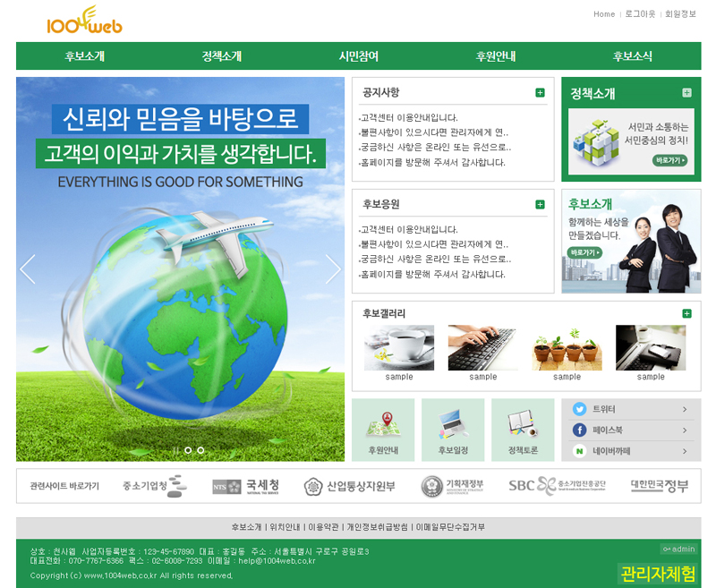Show the next banner slide arrow

(x=333, y=269)
